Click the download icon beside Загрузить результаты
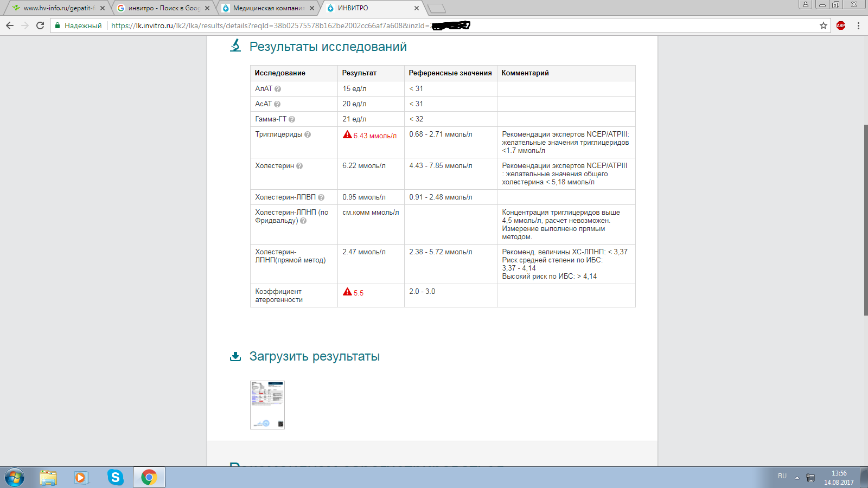This screenshot has width=868, height=488. click(x=235, y=356)
